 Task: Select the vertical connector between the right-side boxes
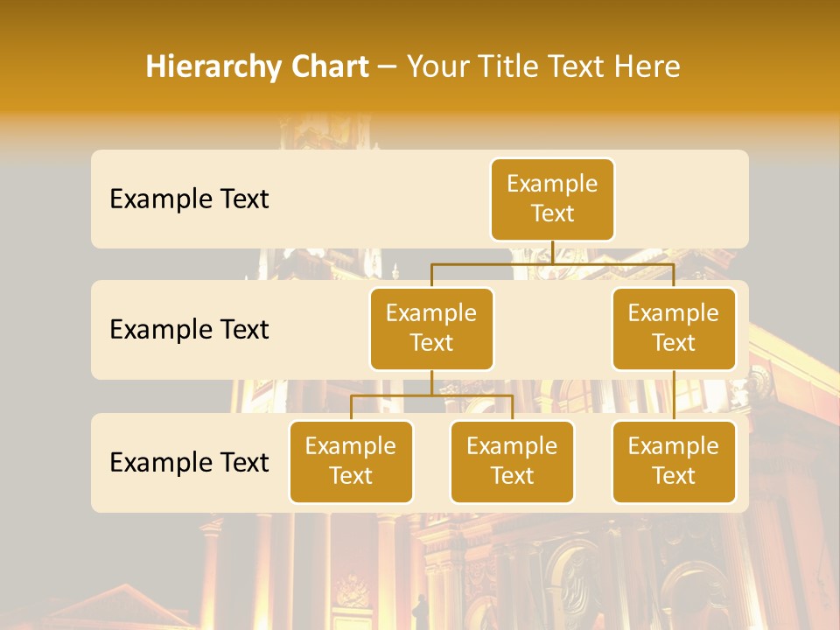(674, 395)
